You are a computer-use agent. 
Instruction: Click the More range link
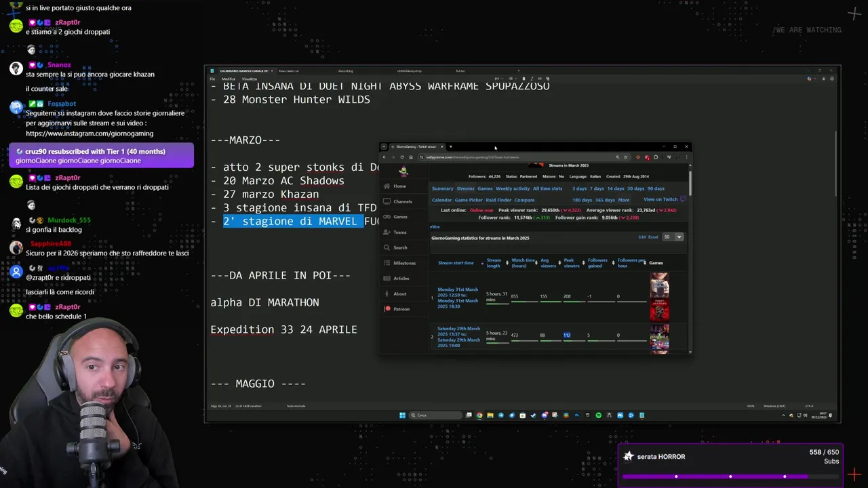click(623, 200)
